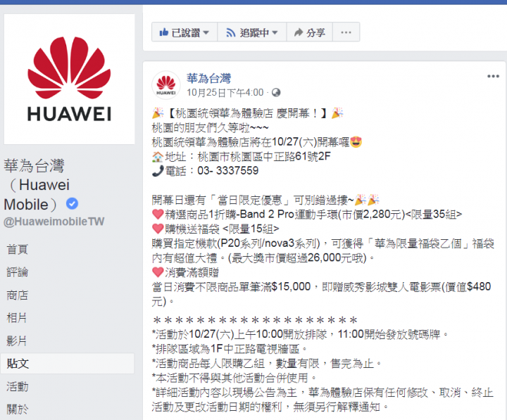Click the blue verified badge icon
Screen dimensions: 507x420
click(72, 203)
